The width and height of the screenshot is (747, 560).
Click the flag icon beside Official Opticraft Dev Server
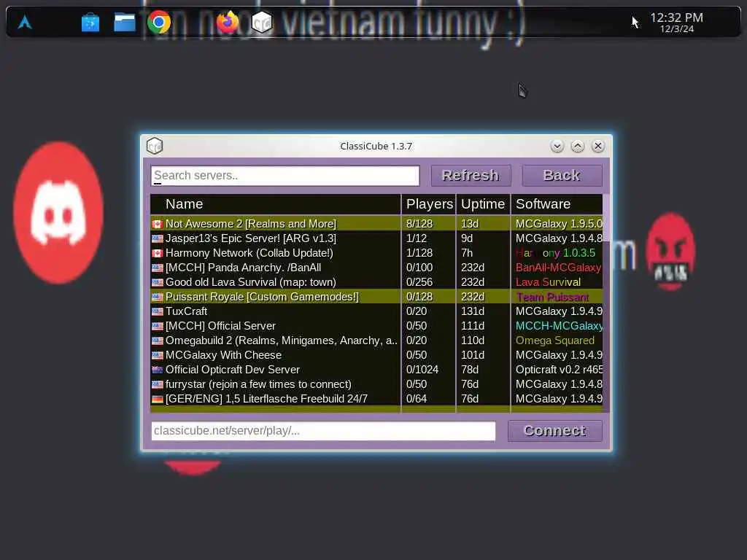[158, 370]
